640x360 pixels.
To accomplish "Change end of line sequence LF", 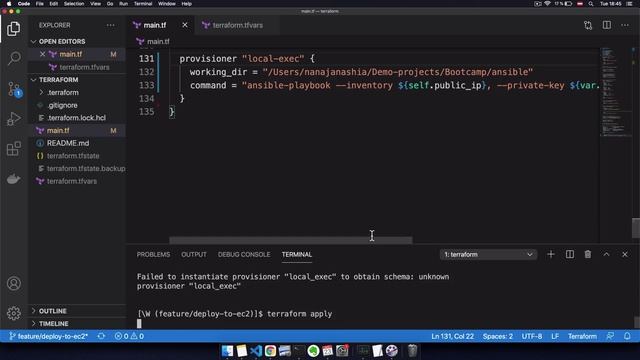I will (555, 336).
